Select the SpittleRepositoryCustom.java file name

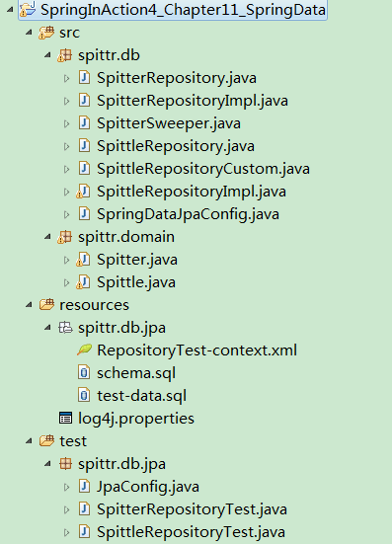203,169
